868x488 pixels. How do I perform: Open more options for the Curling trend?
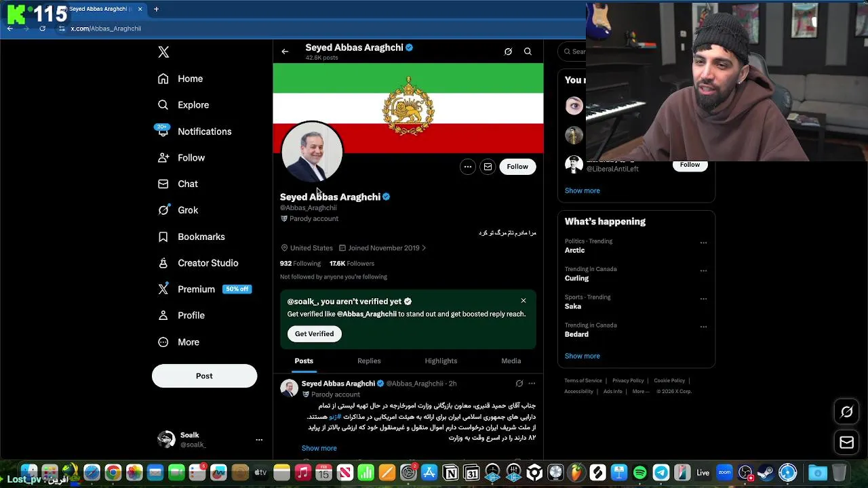[703, 270]
